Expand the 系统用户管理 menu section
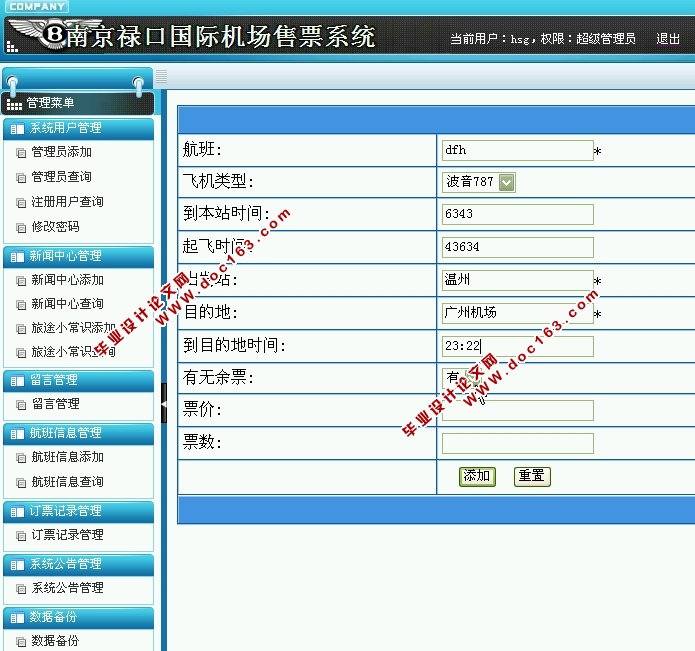 78,129
